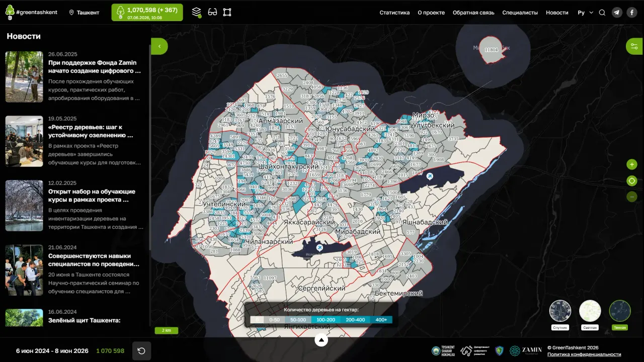Zoom in on the map

point(632,164)
